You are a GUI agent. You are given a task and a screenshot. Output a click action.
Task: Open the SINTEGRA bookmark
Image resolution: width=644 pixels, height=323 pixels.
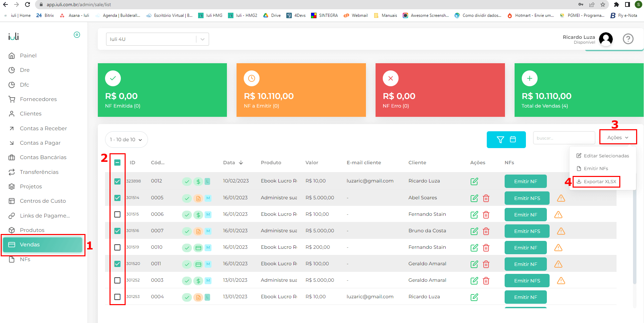point(324,15)
